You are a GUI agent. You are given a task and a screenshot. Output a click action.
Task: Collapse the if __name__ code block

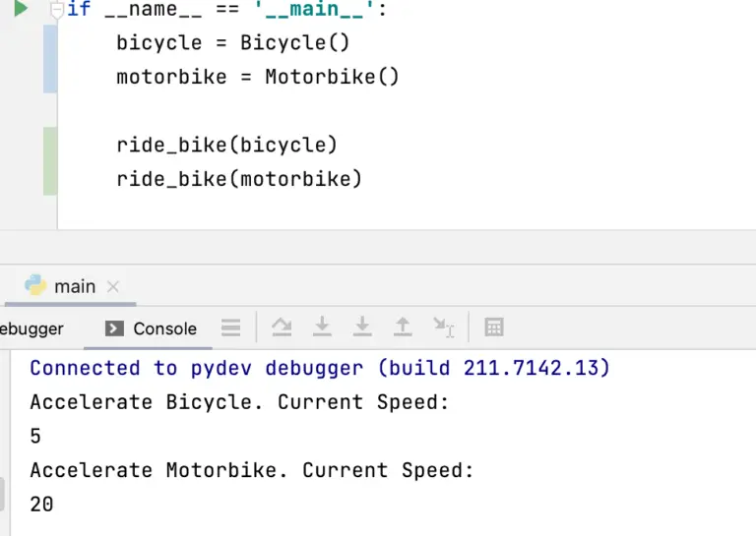pos(57,10)
